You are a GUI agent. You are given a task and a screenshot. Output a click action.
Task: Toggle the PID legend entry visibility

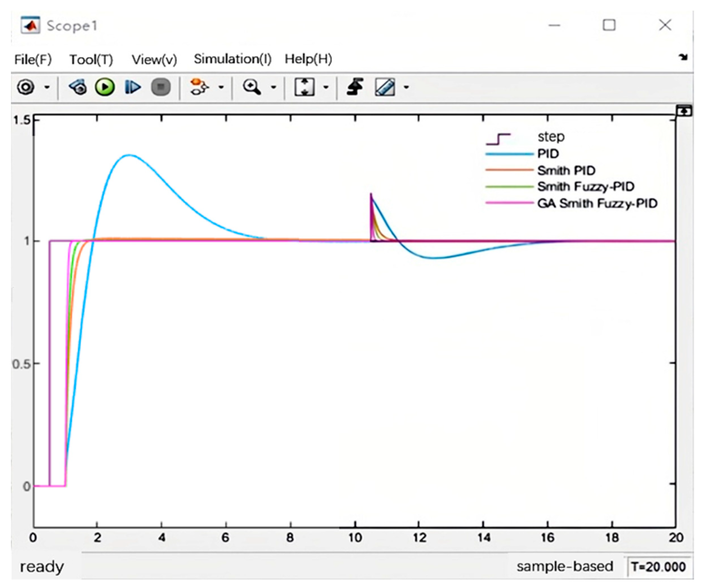[548, 154]
